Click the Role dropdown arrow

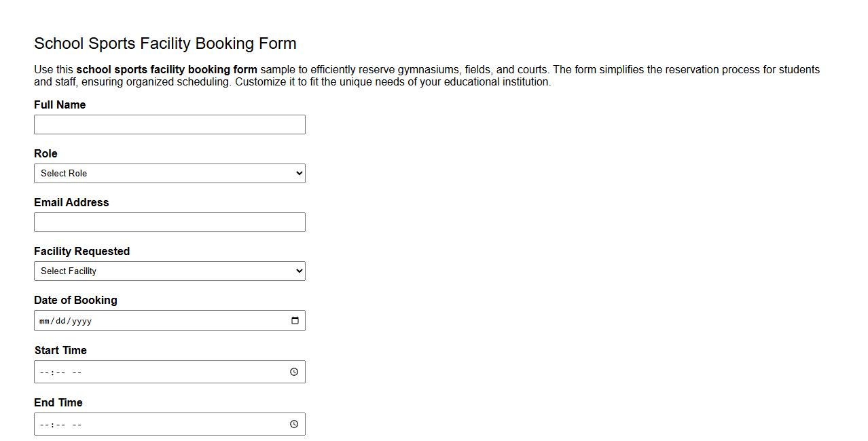[x=299, y=173]
